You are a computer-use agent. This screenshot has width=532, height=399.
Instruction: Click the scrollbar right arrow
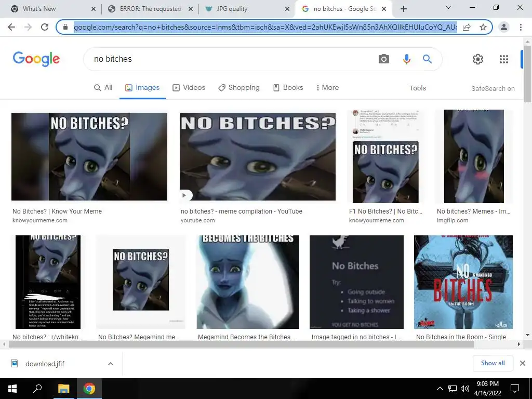click(x=519, y=344)
